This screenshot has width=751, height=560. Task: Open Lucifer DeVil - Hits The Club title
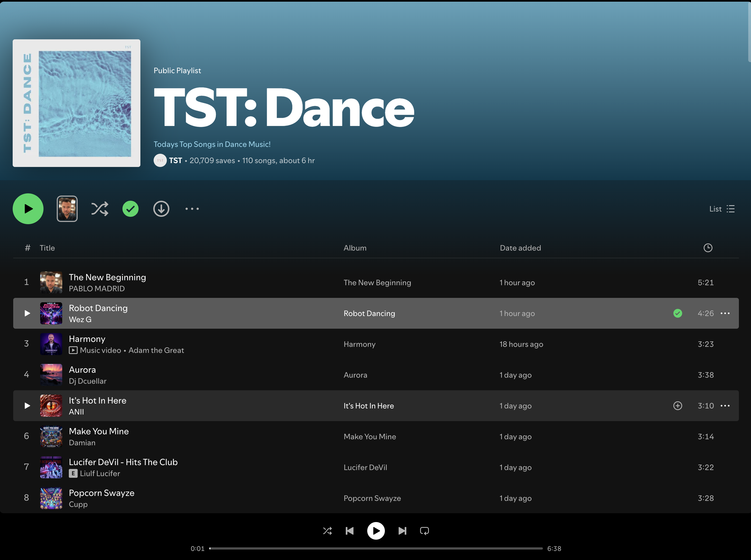coord(123,462)
